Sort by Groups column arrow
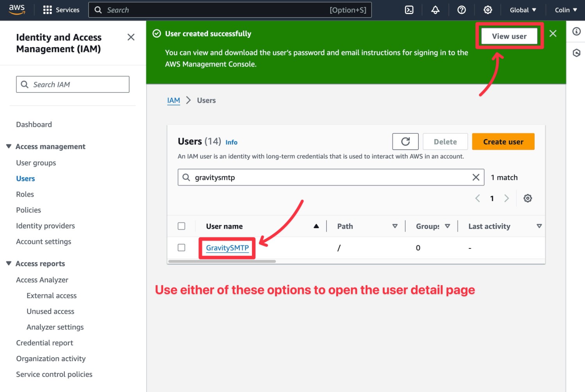Viewport: 585px width, 392px height. [447, 226]
